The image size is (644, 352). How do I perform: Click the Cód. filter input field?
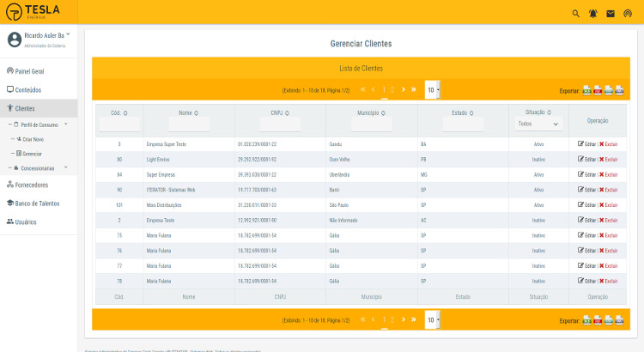click(x=119, y=124)
